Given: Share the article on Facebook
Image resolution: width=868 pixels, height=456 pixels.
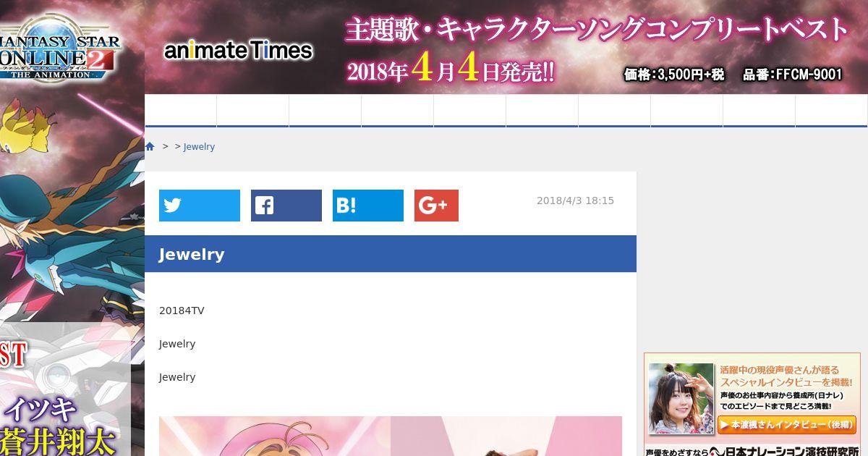Looking at the screenshot, I should (286, 206).
